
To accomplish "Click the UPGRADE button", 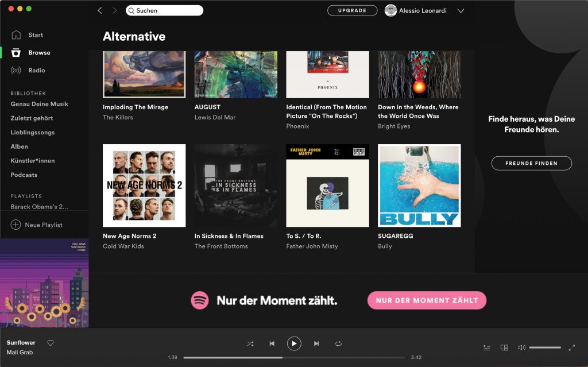I will pyautogui.click(x=352, y=10).
